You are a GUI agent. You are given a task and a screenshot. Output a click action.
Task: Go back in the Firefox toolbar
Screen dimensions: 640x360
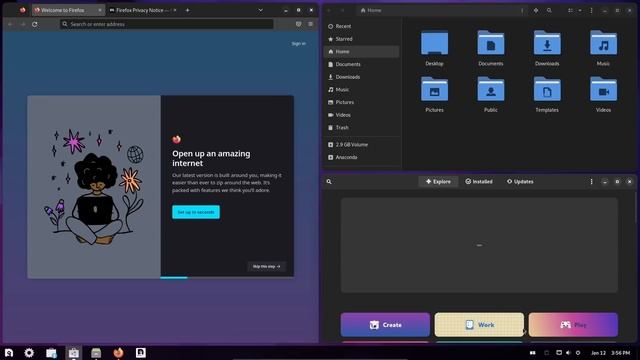click(11, 24)
